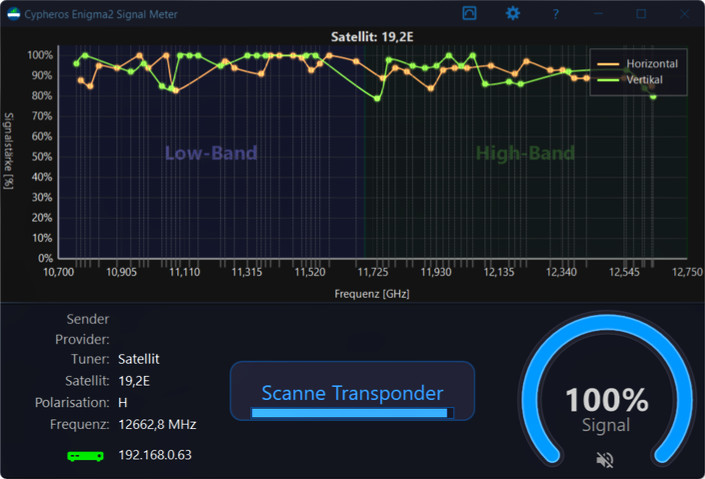
Task: Click the 100% Signal gauge
Action: pyautogui.click(x=607, y=390)
